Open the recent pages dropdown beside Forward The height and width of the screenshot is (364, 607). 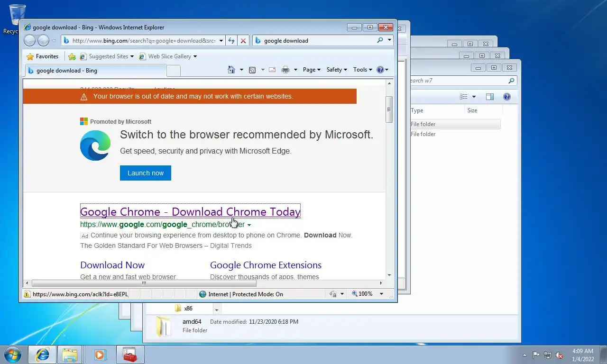(54, 41)
